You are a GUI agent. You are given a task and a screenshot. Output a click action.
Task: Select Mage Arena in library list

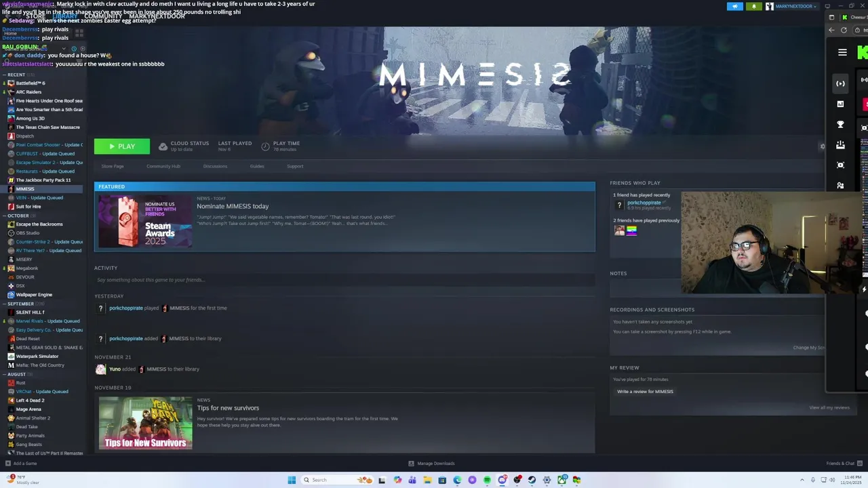tap(28, 409)
